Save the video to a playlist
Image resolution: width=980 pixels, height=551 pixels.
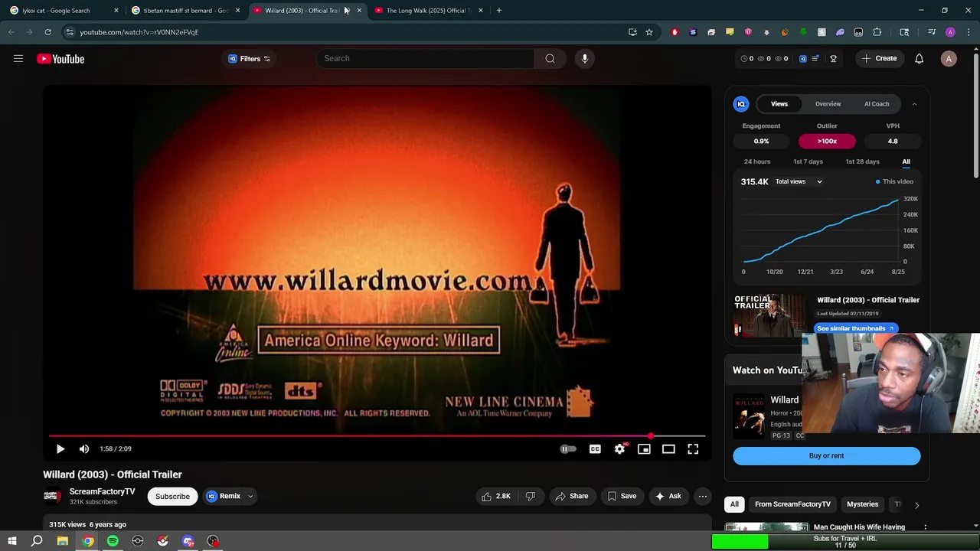pyautogui.click(x=622, y=496)
